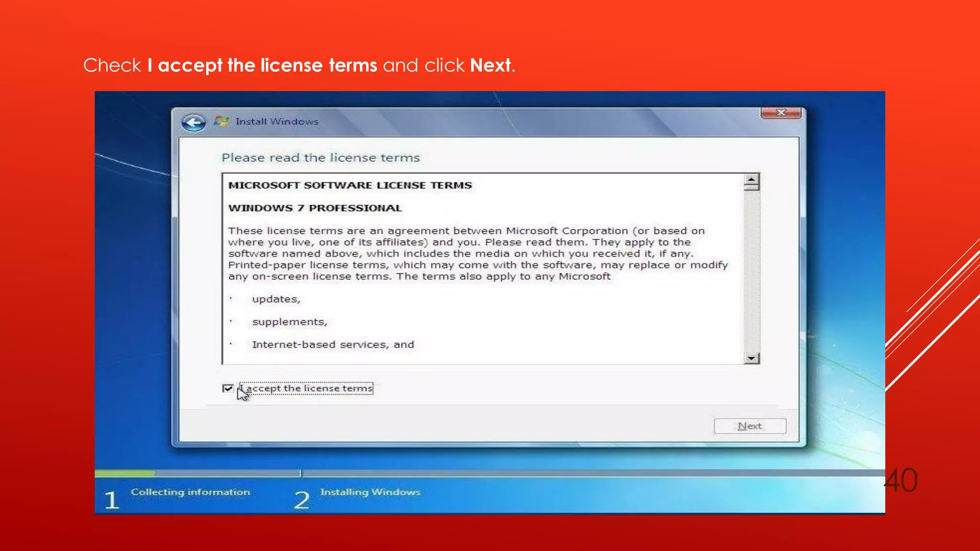This screenshot has width=980, height=551.
Task: Click the green setup progress bar
Action: tap(125, 473)
